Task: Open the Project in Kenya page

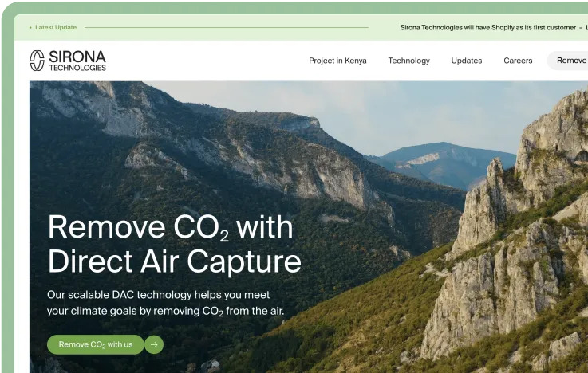Action: [x=337, y=61]
